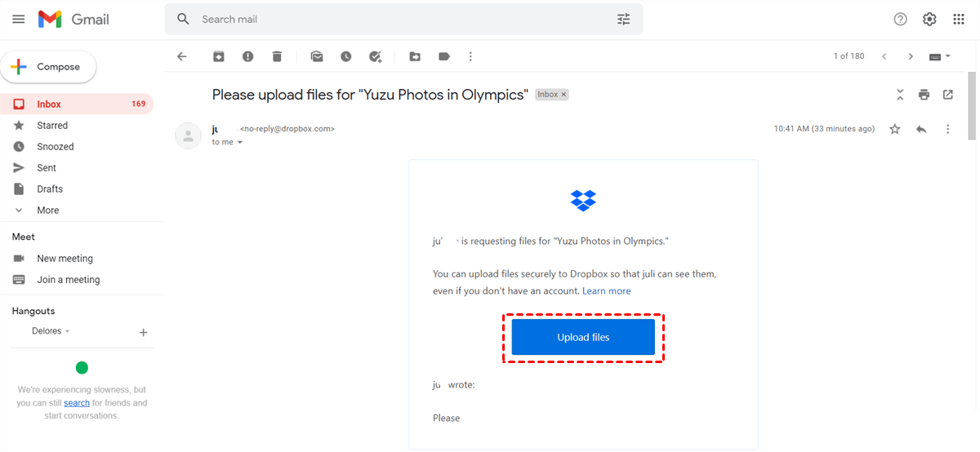Add this email to Tasks
The width and height of the screenshot is (980, 452).
point(376,56)
